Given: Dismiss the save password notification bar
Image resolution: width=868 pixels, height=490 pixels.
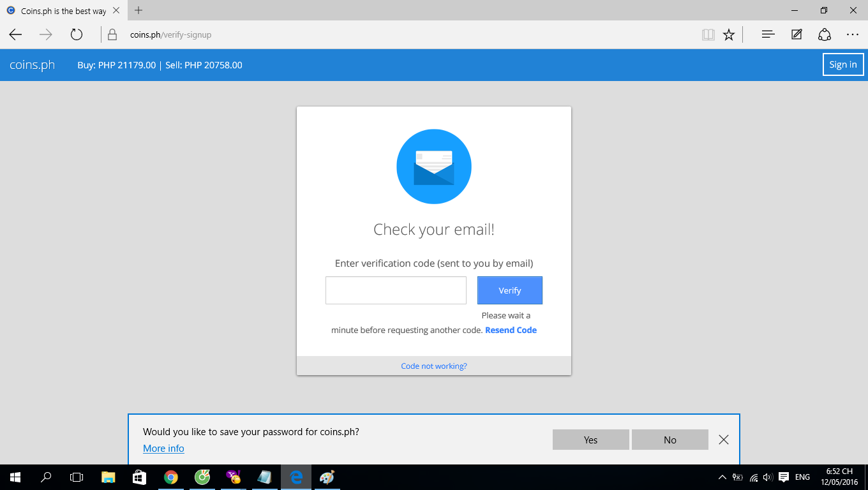Looking at the screenshot, I should [x=723, y=440].
